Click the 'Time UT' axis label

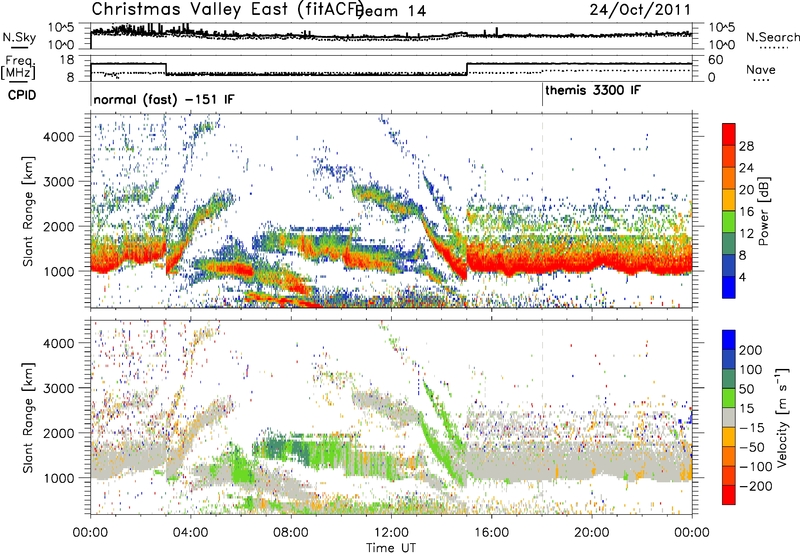click(391, 547)
